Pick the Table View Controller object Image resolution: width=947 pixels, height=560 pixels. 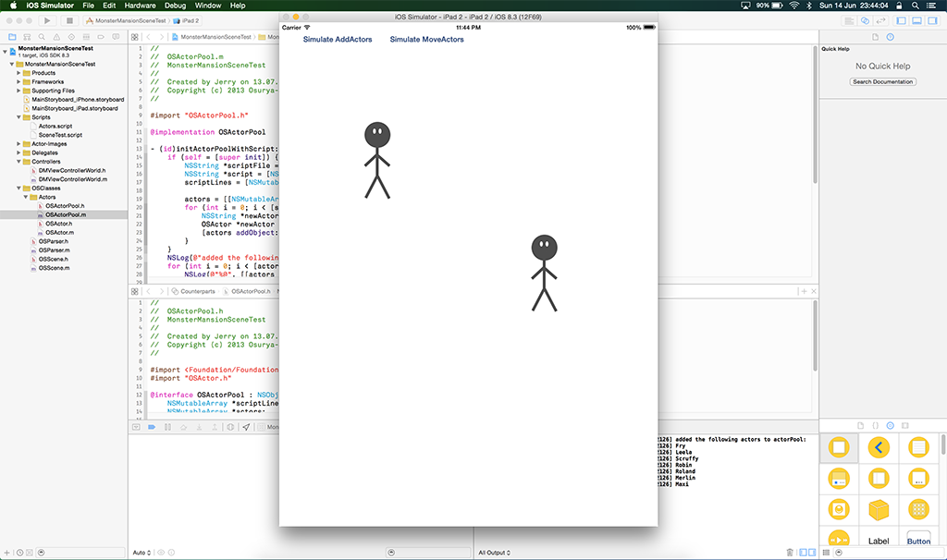tap(918, 447)
